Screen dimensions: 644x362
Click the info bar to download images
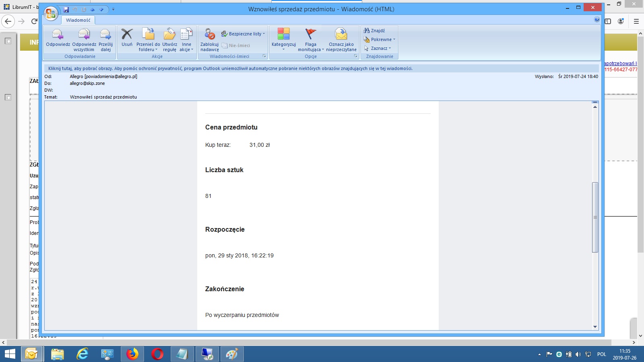click(230, 68)
